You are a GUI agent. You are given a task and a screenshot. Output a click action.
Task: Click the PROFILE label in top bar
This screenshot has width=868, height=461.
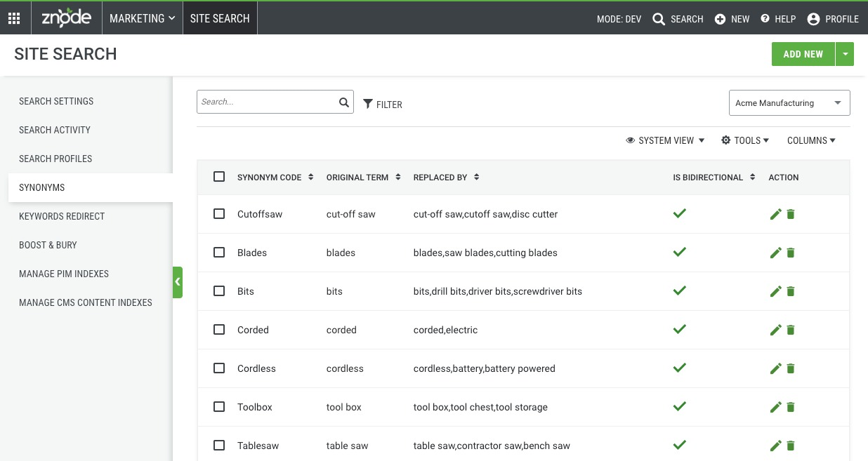coord(842,19)
